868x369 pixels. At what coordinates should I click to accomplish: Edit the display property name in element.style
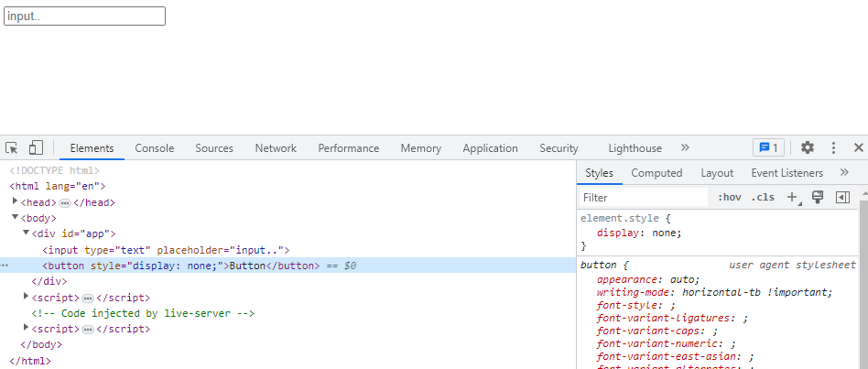coord(618,233)
